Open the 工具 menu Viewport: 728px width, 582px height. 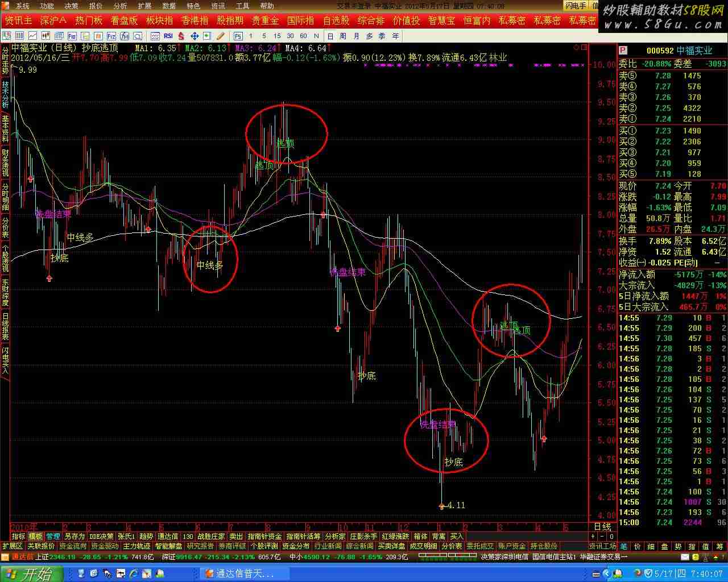tap(242, 6)
